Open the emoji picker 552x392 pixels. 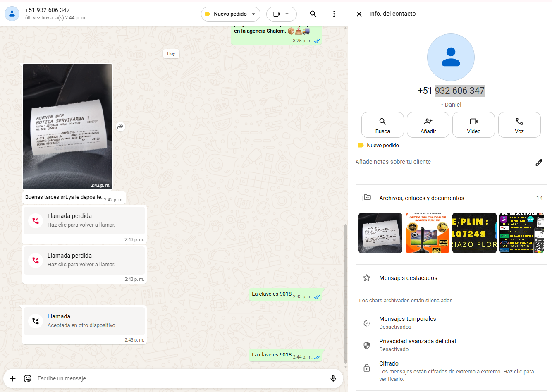tap(28, 378)
